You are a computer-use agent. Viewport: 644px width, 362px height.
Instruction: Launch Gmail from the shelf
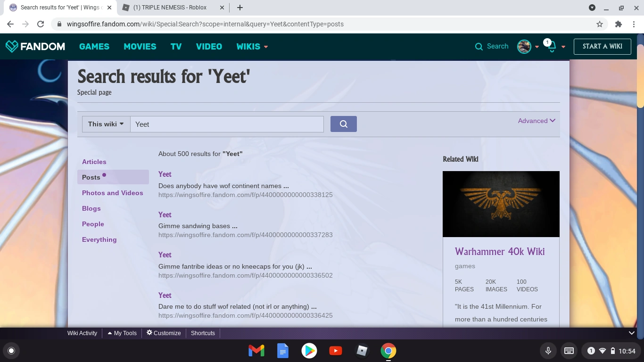point(256,351)
